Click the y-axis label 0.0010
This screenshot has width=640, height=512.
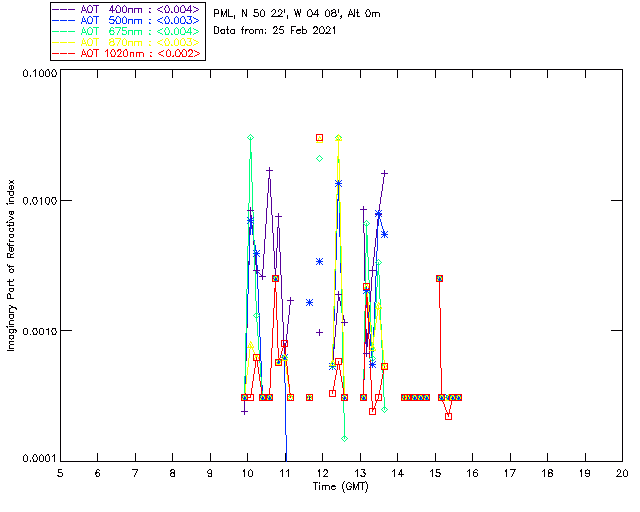click(x=39, y=331)
